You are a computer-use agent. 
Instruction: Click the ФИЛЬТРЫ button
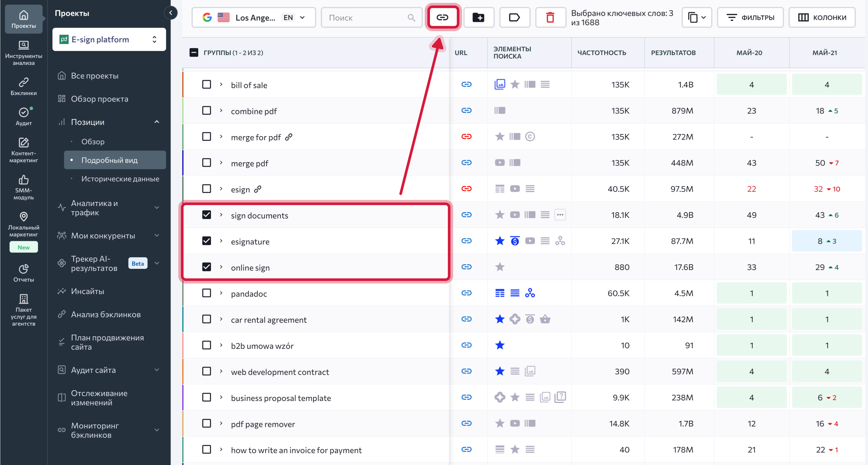coord(750,18)
